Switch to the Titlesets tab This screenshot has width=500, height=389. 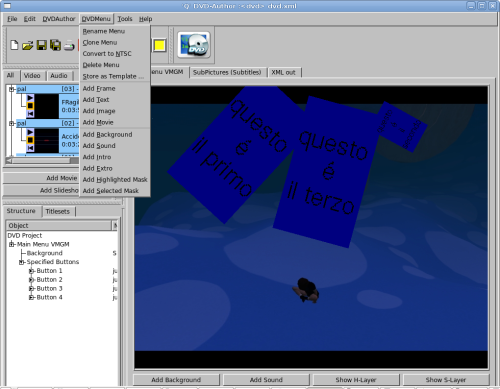pos(57,211)
